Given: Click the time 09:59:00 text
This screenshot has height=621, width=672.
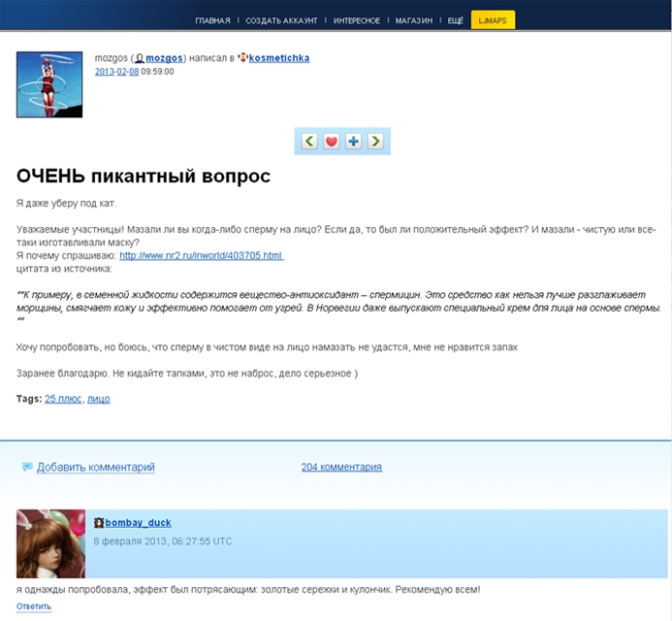Looking at the screenshot, I should [x=157, y=72].
